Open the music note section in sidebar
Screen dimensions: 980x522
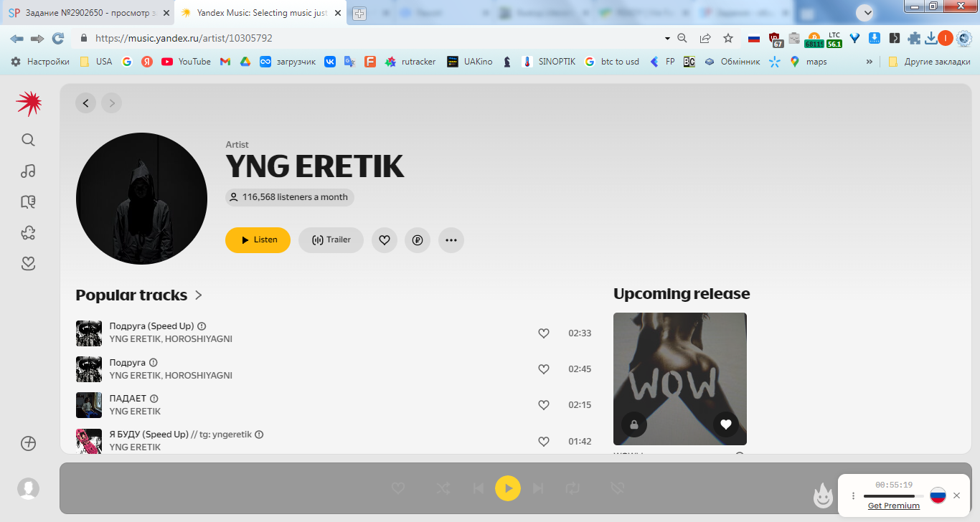pos(28,171)
